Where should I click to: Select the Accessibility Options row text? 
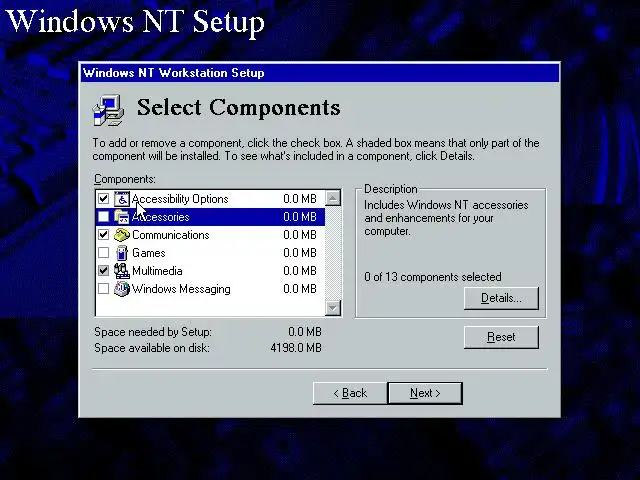tap(180, 199)
